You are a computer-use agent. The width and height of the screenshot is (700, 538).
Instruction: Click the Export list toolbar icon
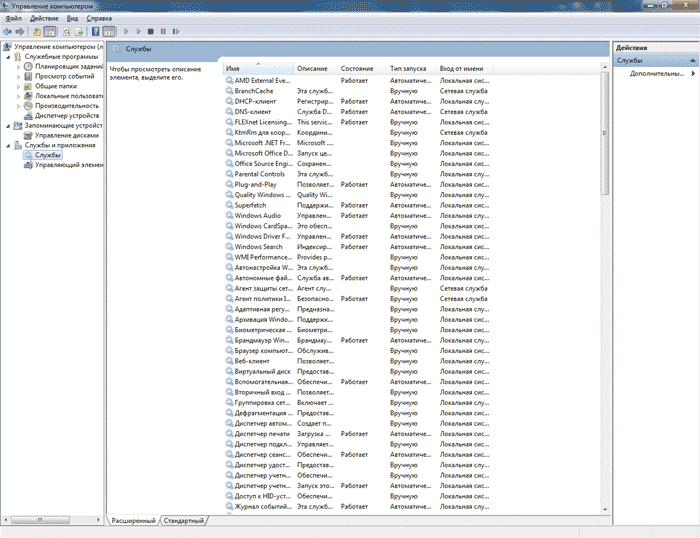click(x=79, y=32)
